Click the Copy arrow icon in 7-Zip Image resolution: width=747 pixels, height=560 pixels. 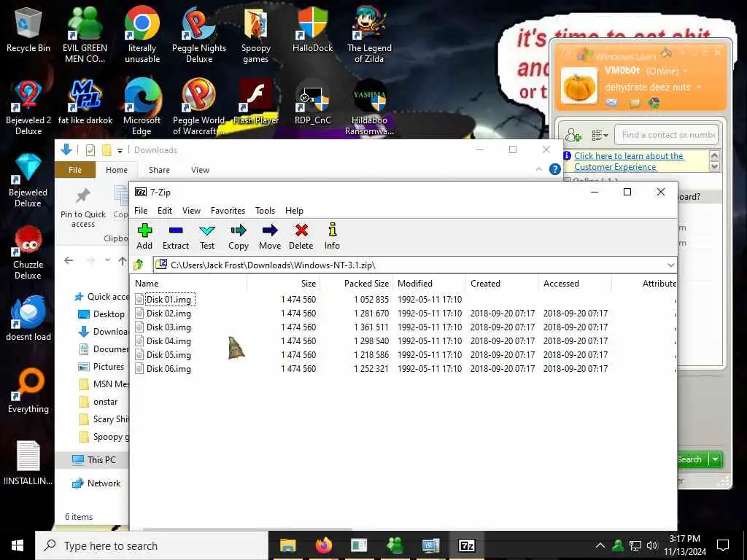point(239,231)
